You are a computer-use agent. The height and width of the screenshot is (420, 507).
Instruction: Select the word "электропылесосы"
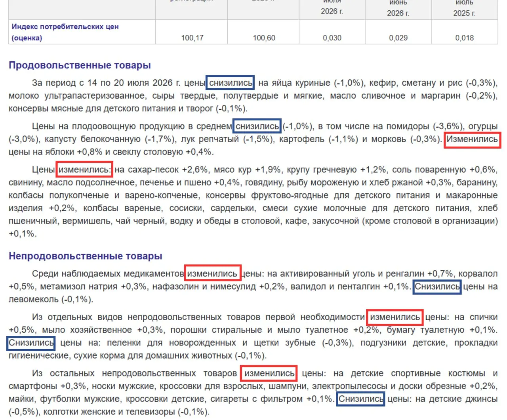pyautogui.click(x=349, y=386)
